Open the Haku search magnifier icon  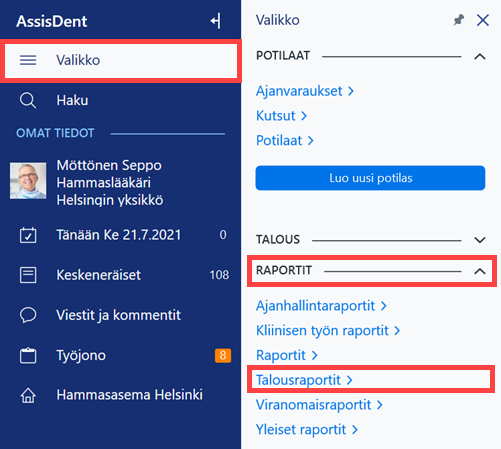tap(28, 100)
